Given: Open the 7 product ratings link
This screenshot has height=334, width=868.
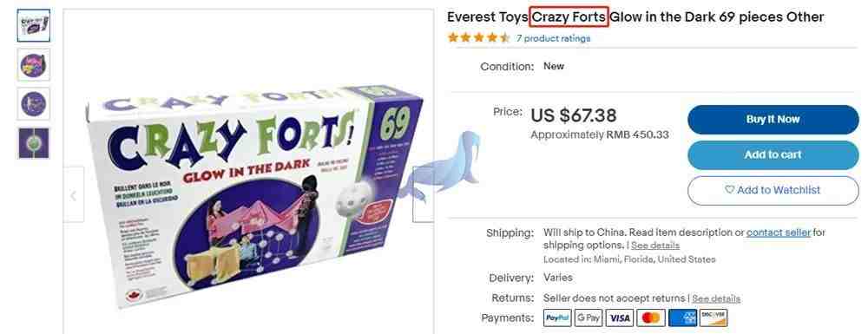Looking at the screenshot, I should [553, 38].
